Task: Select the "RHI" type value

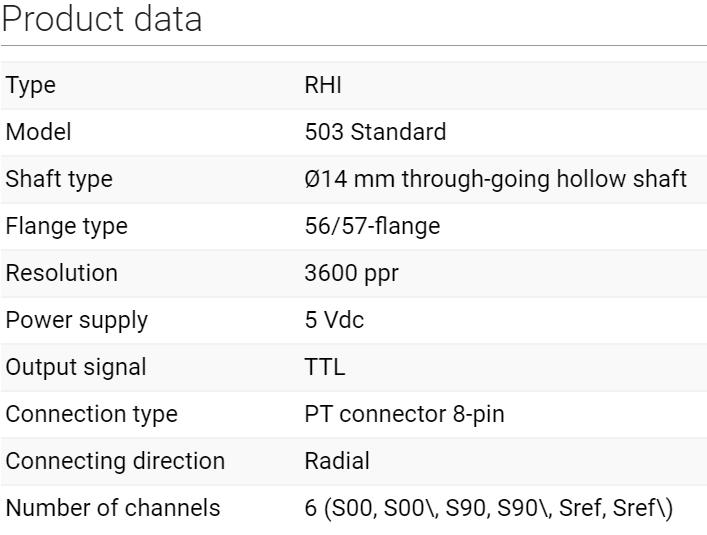Action: coord(323,86)
